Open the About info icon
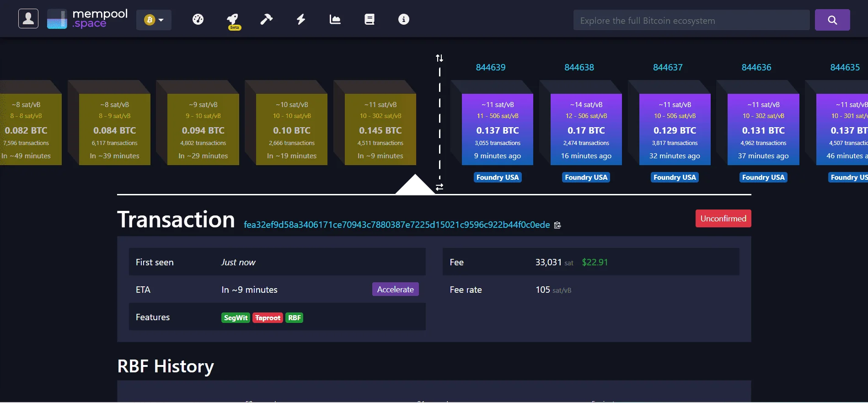Image resolution: width=868 pixels, height=403 pixels. click(x=404, y=19)
